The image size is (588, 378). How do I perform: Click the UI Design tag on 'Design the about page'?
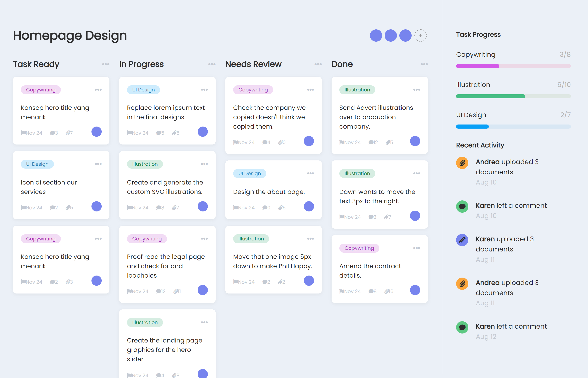coord(249,173)
